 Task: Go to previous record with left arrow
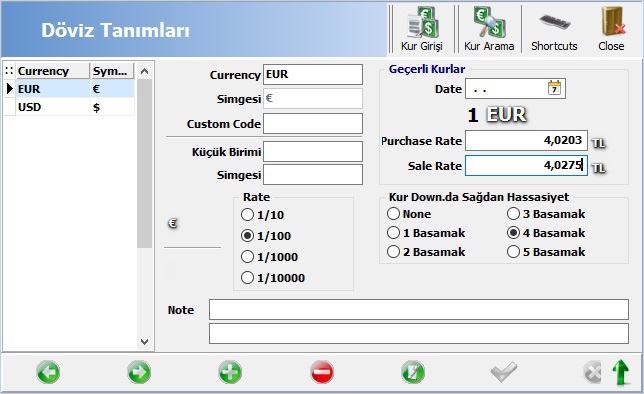click(48, 372)
